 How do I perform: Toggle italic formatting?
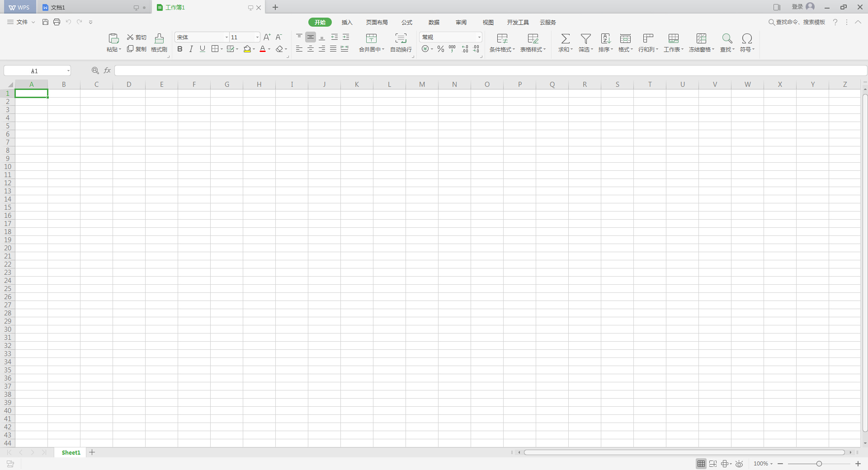(191, 49)
